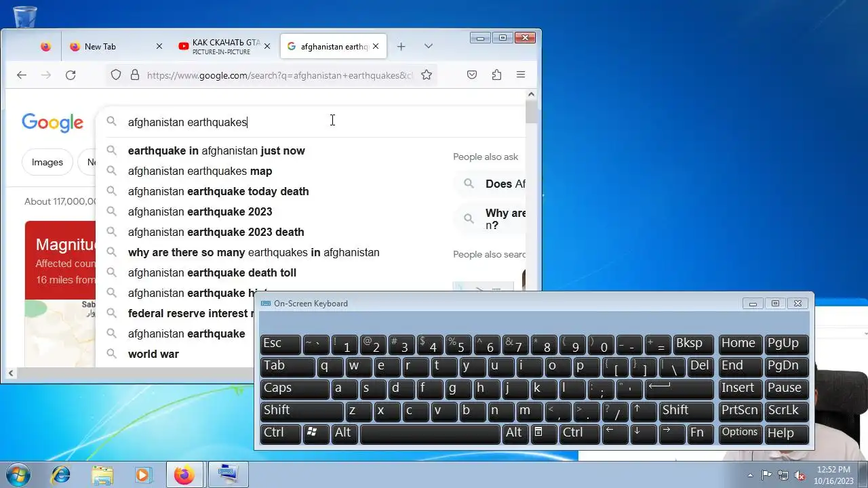The height and width of the screenshot is (488, 868).
Task: Click the Firefox back arrow button
Action: (22, 75)
